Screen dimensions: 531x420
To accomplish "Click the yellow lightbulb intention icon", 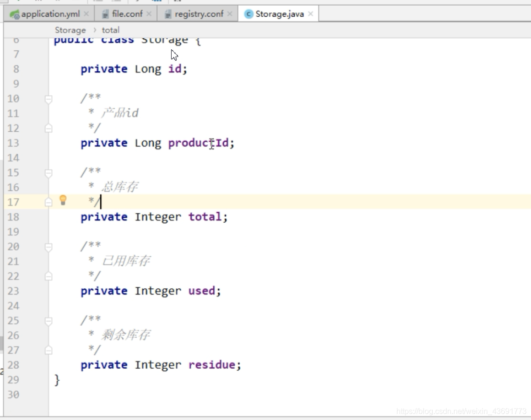I will click(x=63, y=200).
